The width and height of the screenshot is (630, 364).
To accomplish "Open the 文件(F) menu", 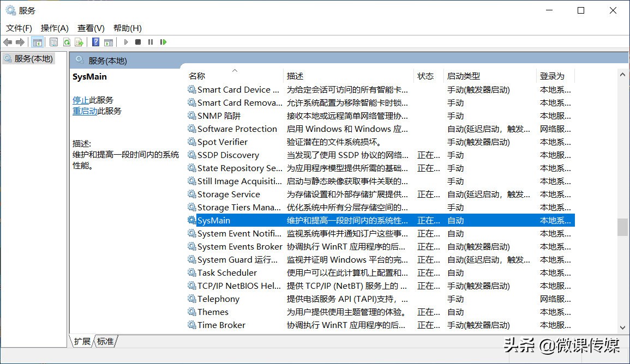I will [18, 28].
